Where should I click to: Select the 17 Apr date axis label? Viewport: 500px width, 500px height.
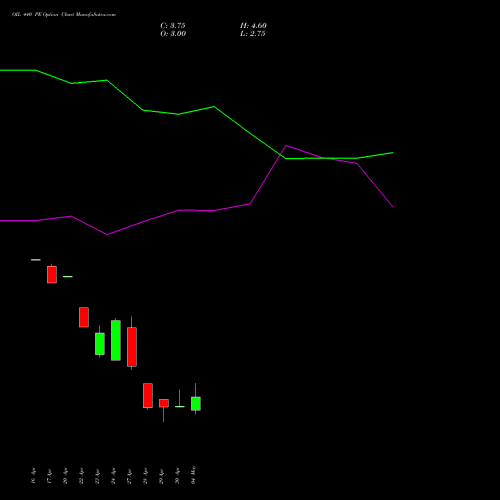point(49,476)
